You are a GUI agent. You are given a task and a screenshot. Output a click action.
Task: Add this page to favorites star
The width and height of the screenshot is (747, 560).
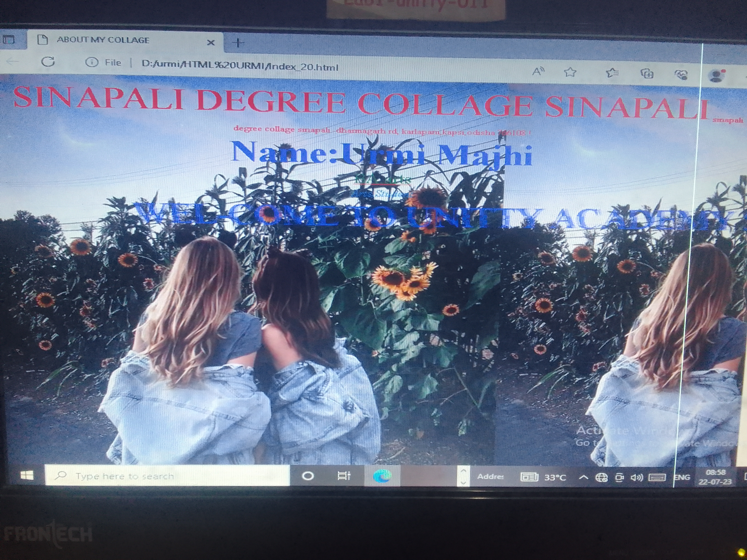tap(570, 72)
